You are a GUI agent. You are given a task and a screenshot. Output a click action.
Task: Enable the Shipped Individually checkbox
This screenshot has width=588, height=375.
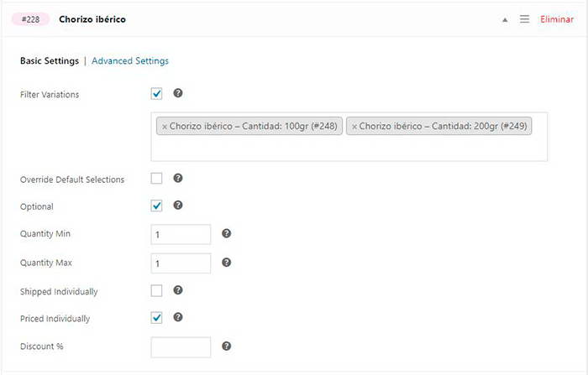[x=157, y=290]
